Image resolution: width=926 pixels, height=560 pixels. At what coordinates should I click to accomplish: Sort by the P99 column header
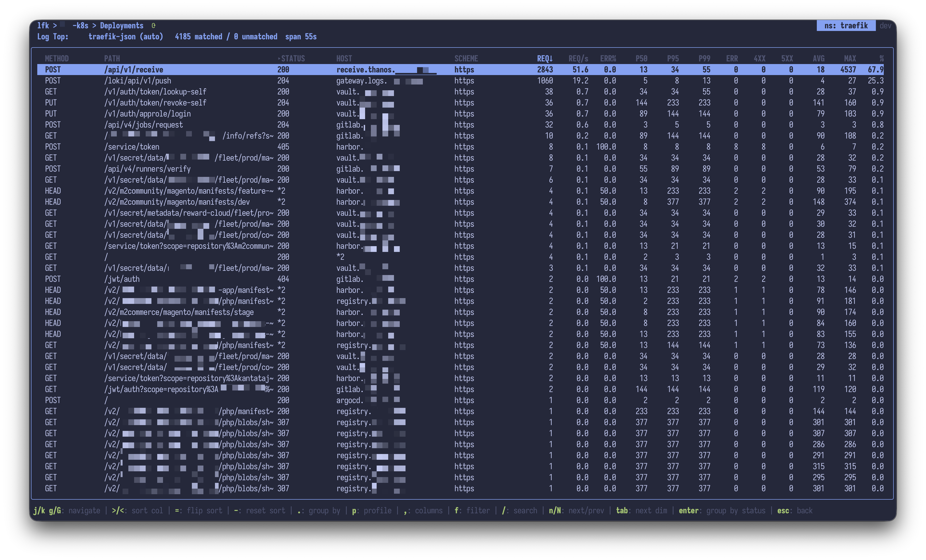point(704,59)
